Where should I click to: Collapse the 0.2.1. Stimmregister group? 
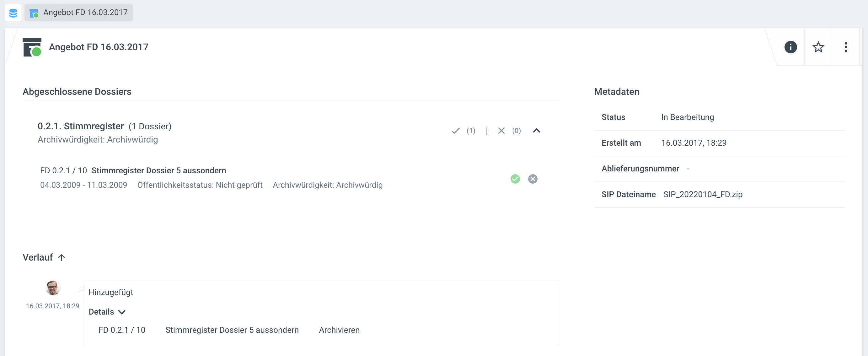pos(536,131)
